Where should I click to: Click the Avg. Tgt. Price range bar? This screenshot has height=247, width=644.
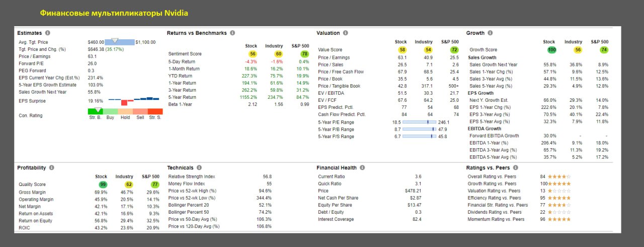[120, 42]
